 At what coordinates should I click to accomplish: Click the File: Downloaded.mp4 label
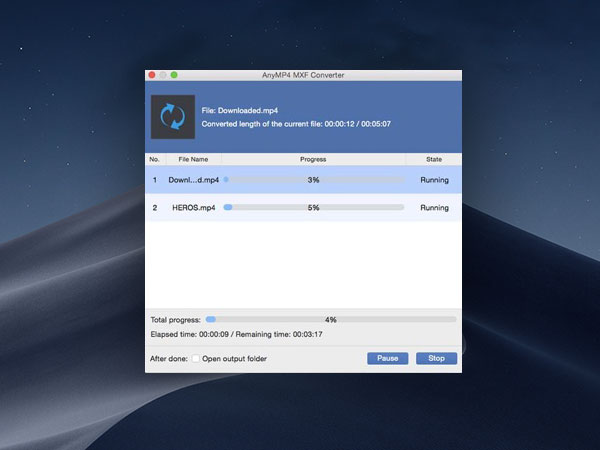240,111
